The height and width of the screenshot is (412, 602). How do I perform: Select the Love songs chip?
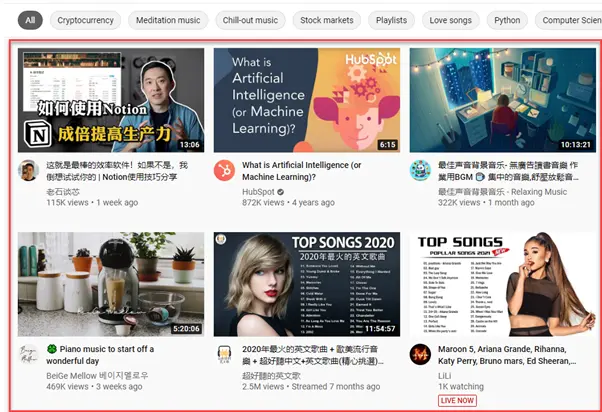(x=451, y=20)
